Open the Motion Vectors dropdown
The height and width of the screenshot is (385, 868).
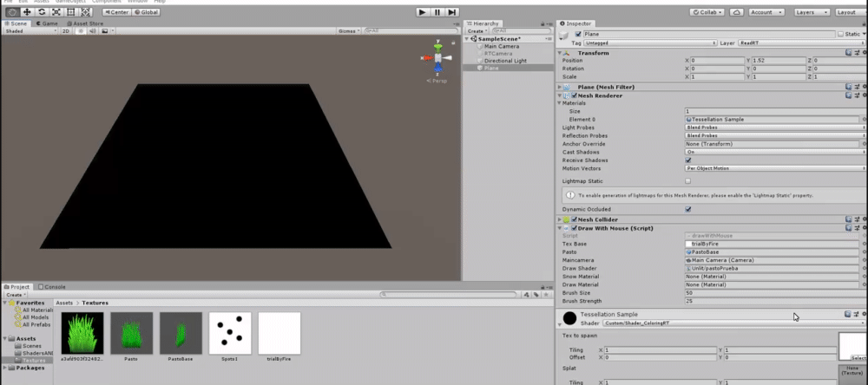[x=775, y=168]
